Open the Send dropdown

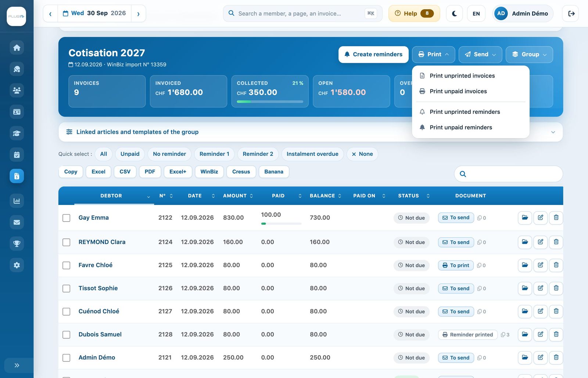pos(480,54)
